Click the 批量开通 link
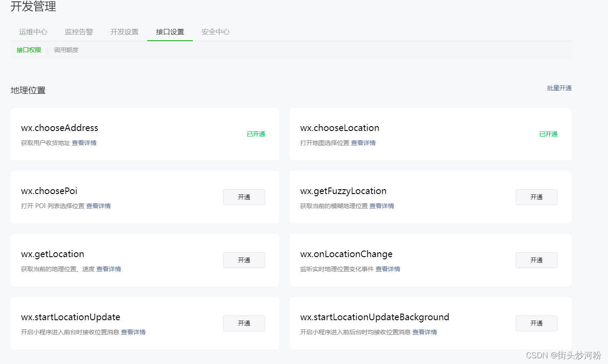Screen dimensions: 608x364 tap(559, 88)
